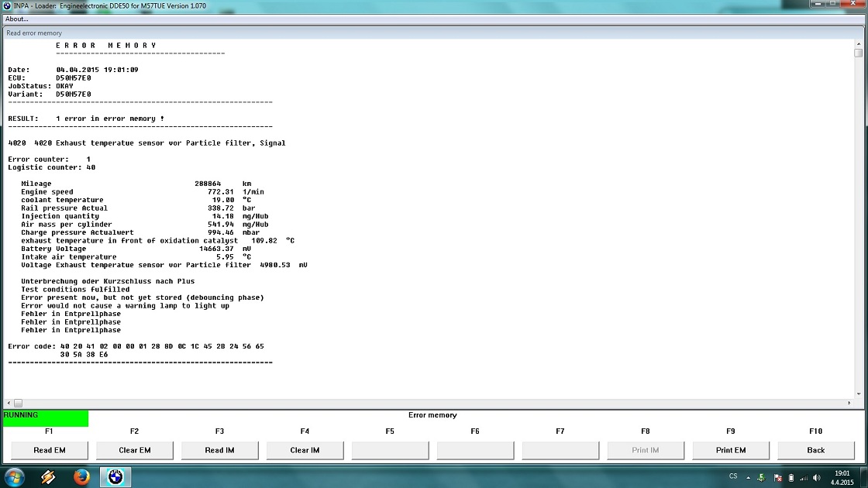
Task: Click the Read EM button
Action: [50, 450]
